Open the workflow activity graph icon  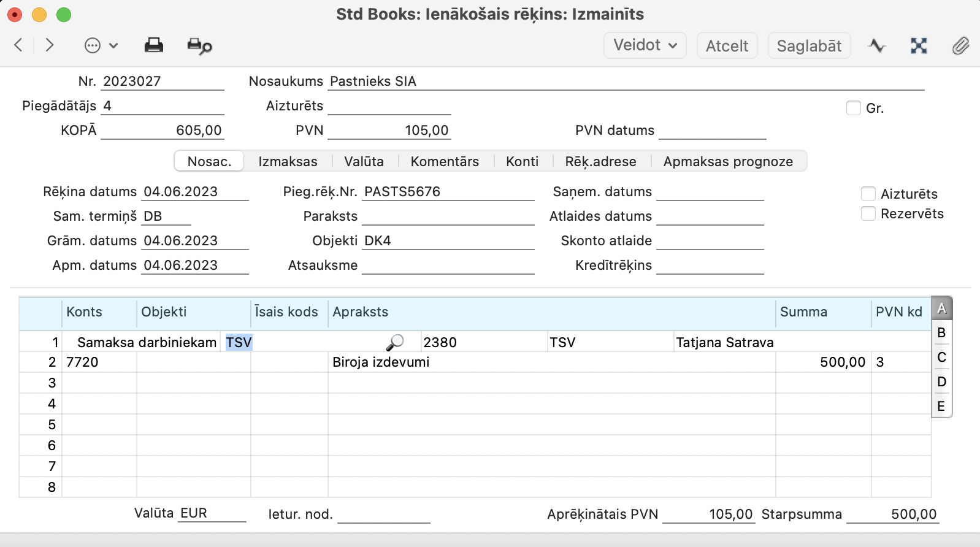[877, 46]
